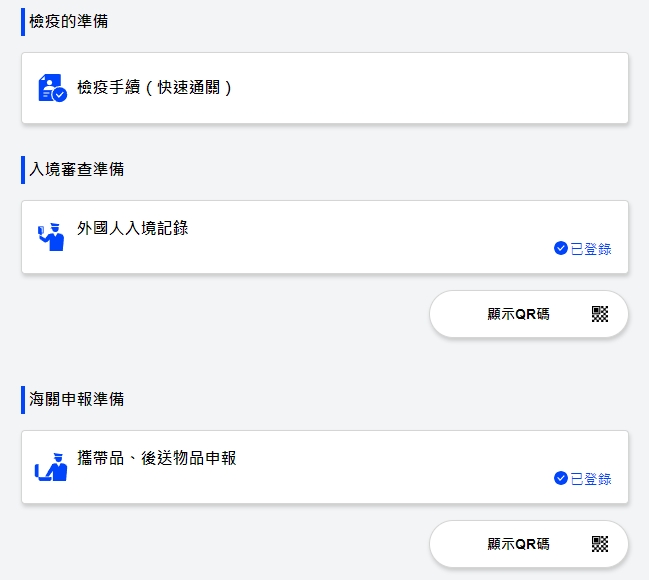Show QR code for immigration review

pos(529,314)
